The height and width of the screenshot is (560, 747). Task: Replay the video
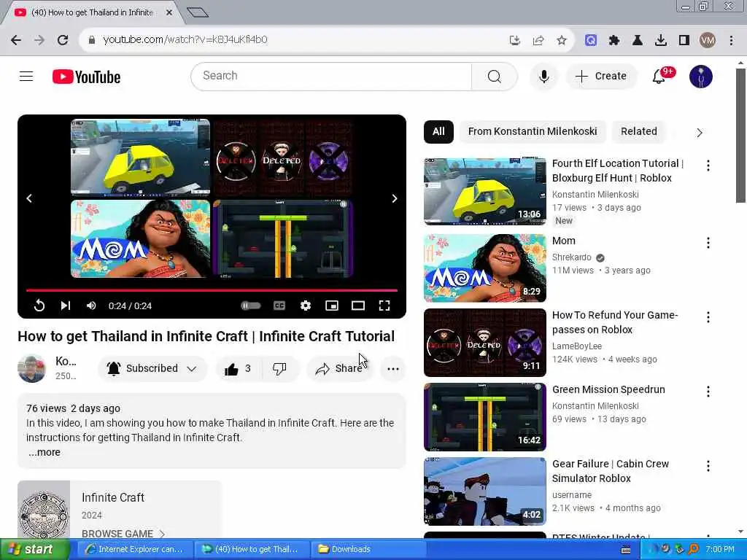point(39,306)
